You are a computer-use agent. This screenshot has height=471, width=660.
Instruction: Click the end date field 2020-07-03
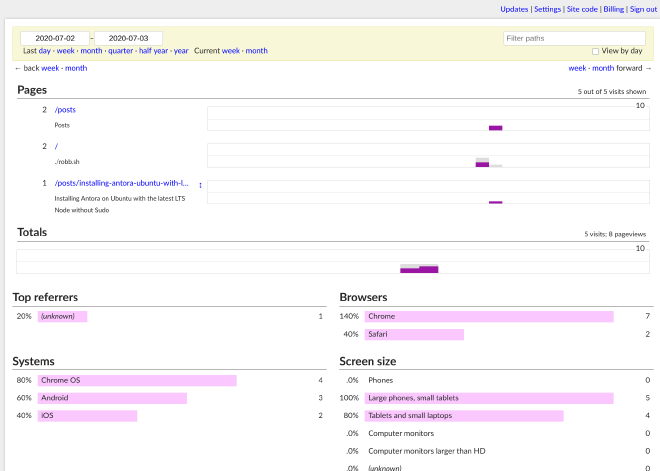click(x=128, y=38)
